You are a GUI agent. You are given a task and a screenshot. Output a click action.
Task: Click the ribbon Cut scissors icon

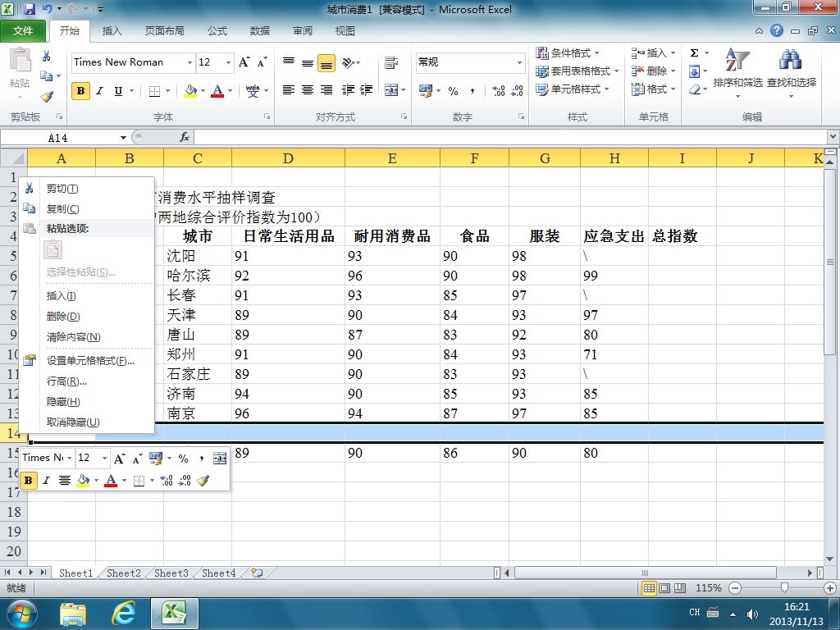pyautogui.click(x=47, y=56)
